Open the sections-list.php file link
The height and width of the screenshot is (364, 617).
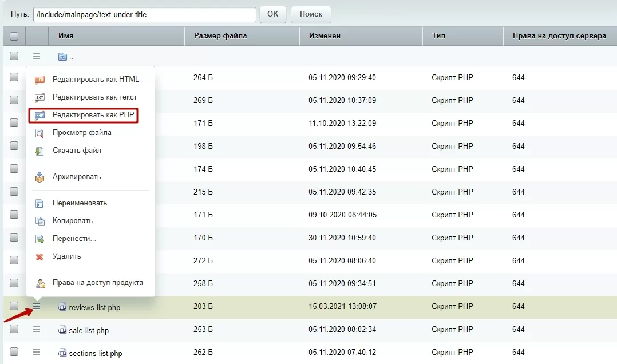pyautogui.click(x=96, y=353)
